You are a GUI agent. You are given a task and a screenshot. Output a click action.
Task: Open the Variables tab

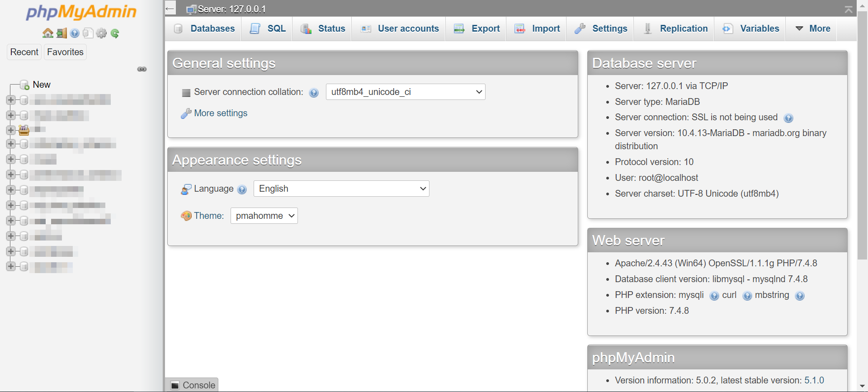[x=751, y=28]
